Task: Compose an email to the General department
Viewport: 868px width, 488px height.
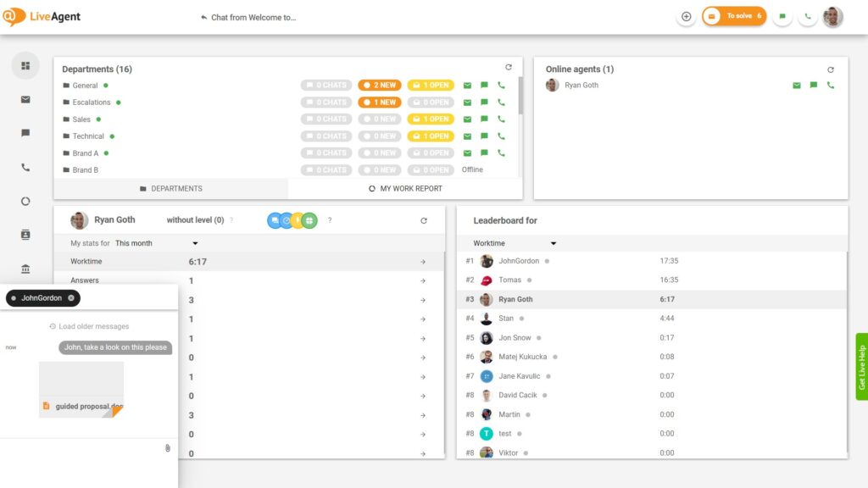Action: point(468,85)
